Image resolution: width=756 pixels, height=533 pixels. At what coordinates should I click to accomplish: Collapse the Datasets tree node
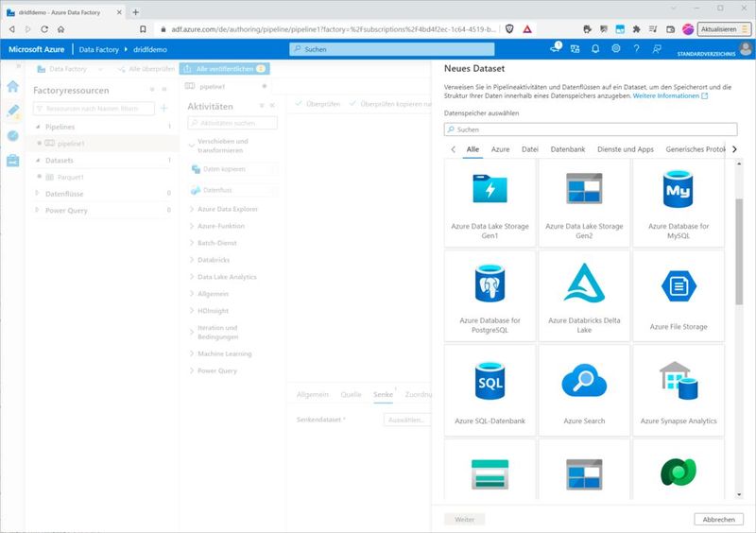(38, 160)
